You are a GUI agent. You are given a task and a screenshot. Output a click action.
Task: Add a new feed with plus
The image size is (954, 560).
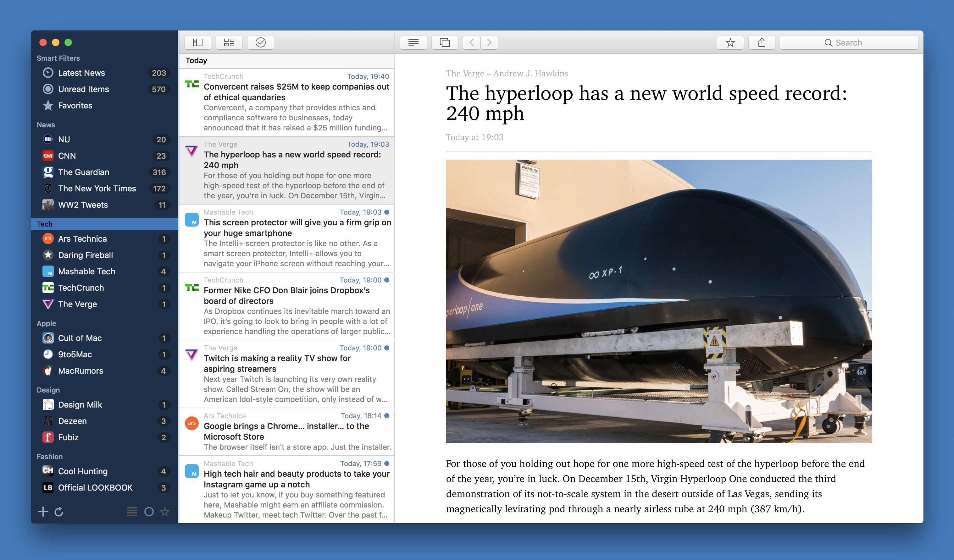[x=43, y=512]
